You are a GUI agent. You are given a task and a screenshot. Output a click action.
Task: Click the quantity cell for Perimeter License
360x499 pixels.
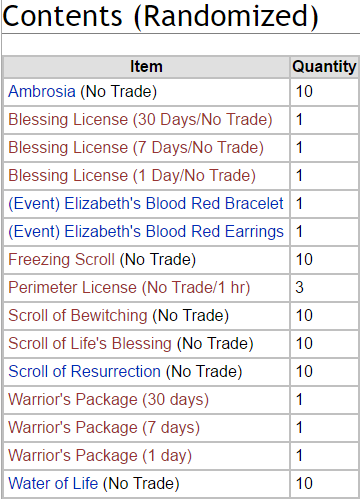[x=324, y=288]
